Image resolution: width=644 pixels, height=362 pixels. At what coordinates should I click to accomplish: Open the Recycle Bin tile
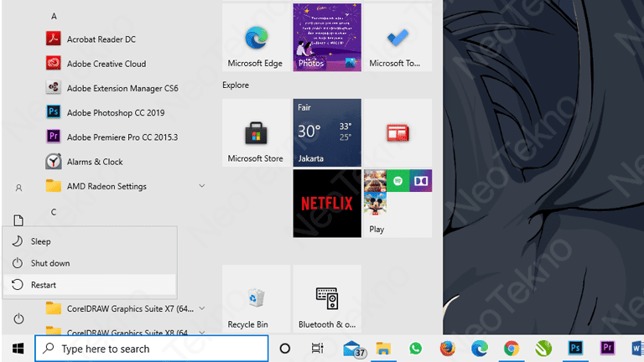257,299
